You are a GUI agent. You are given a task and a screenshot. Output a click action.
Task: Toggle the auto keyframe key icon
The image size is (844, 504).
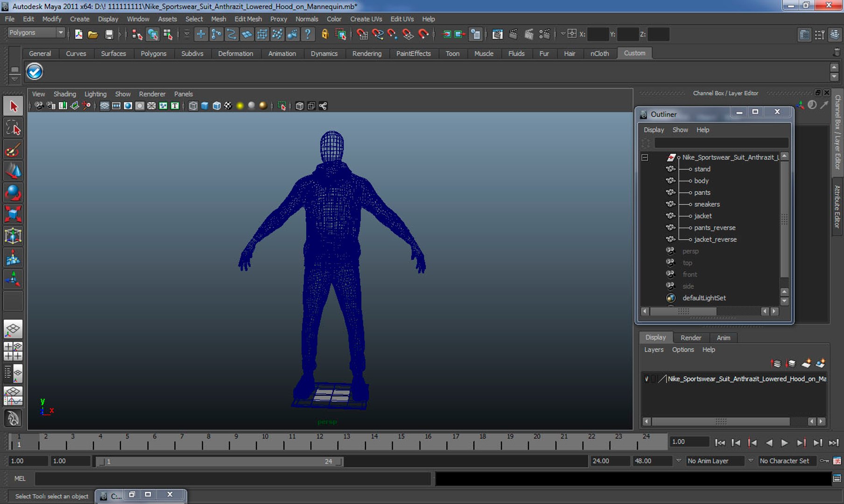pos(824,461)
